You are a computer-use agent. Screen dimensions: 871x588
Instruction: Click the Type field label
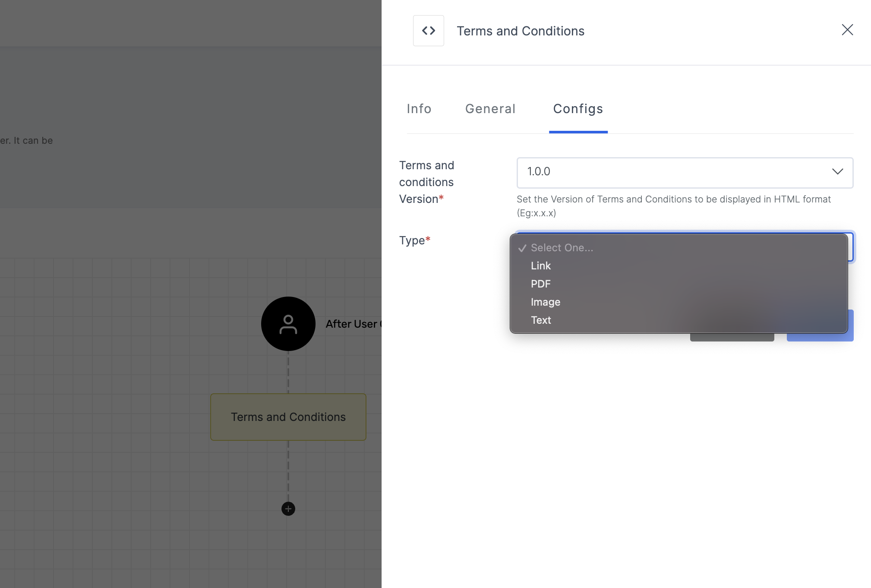tap(415, 240)
